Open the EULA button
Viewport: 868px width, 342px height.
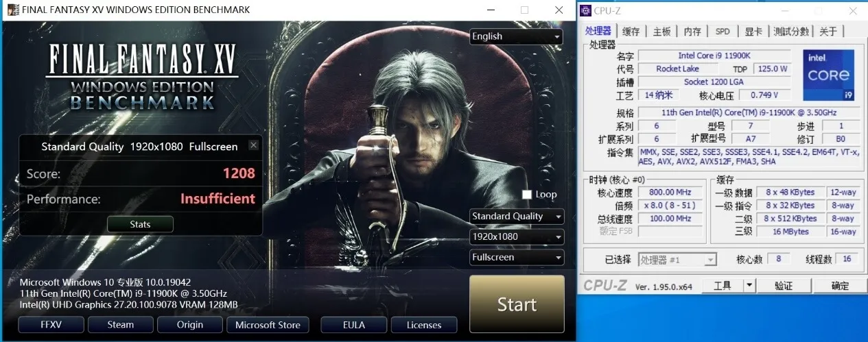pos(354,325)
